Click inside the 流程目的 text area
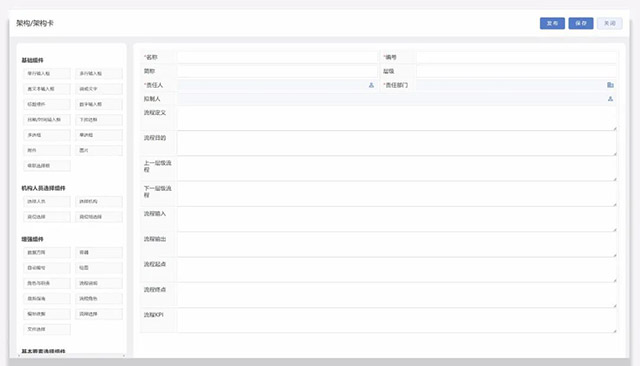This screenshot has width=640, height=366. 397,144
